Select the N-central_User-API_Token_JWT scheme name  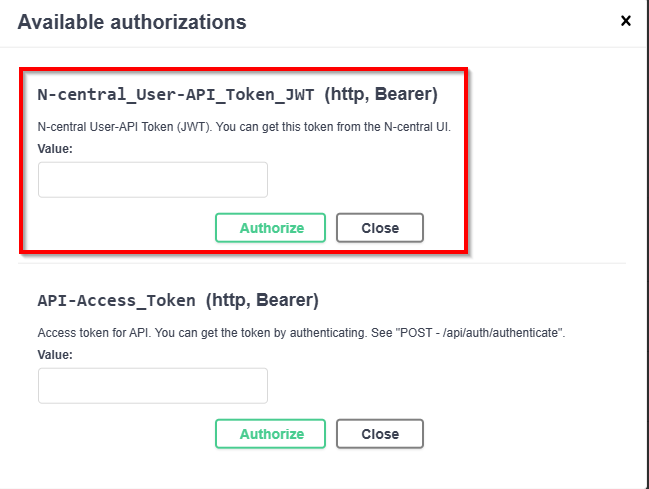(176, 96)
